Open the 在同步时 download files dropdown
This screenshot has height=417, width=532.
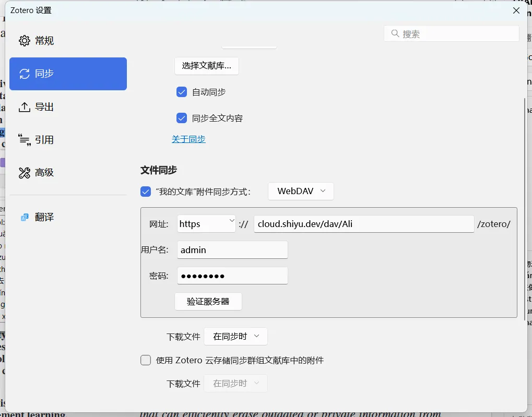click(x=235, y=337)
